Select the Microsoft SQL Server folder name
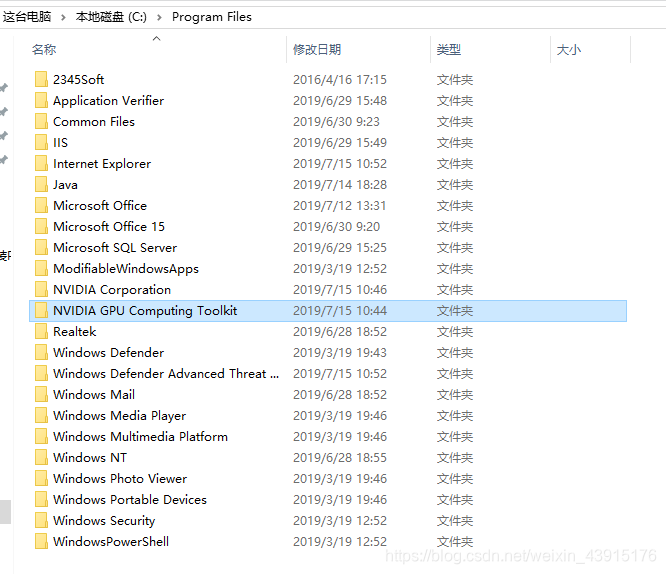 pyautogui.click(x=115, y=247)
